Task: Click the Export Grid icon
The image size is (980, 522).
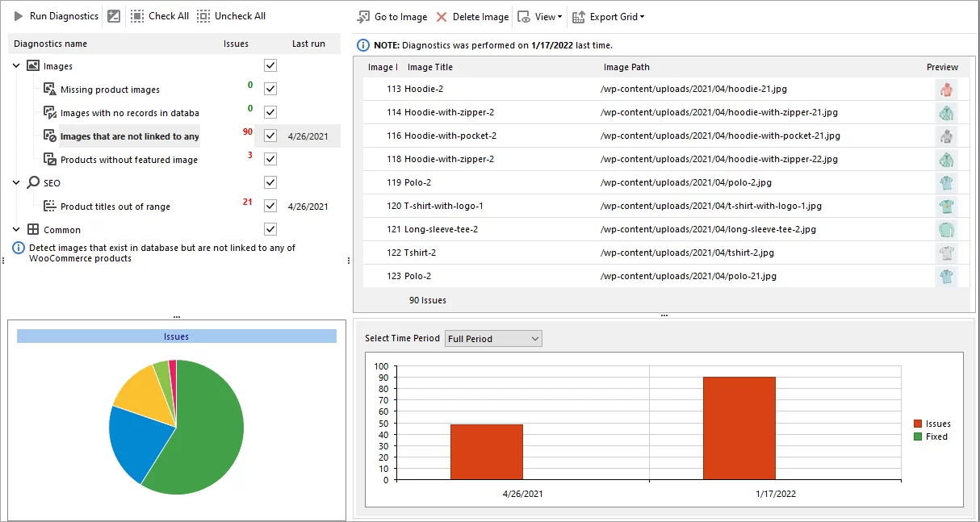Action: pyautogui.click(x=580, y=16)
